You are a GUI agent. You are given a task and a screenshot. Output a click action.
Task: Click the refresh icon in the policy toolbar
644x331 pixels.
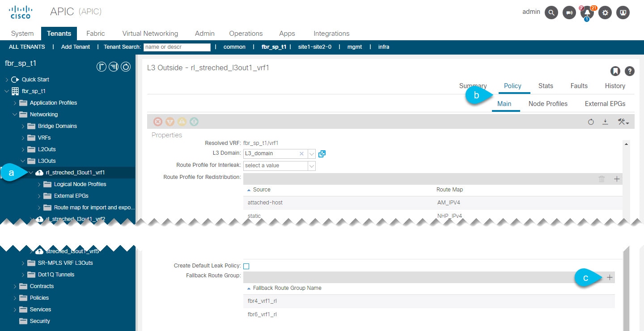(591, 122)
